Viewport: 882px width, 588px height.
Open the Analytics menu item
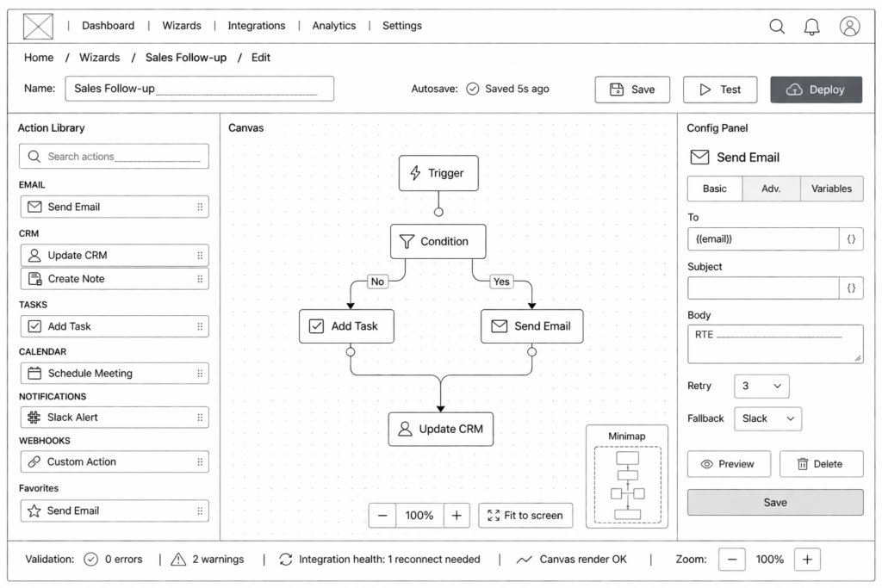[x=334, y=26]
